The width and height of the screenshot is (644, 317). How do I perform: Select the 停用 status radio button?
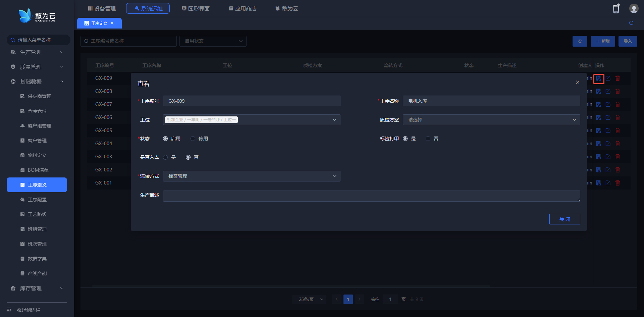(x=193, y=139)
